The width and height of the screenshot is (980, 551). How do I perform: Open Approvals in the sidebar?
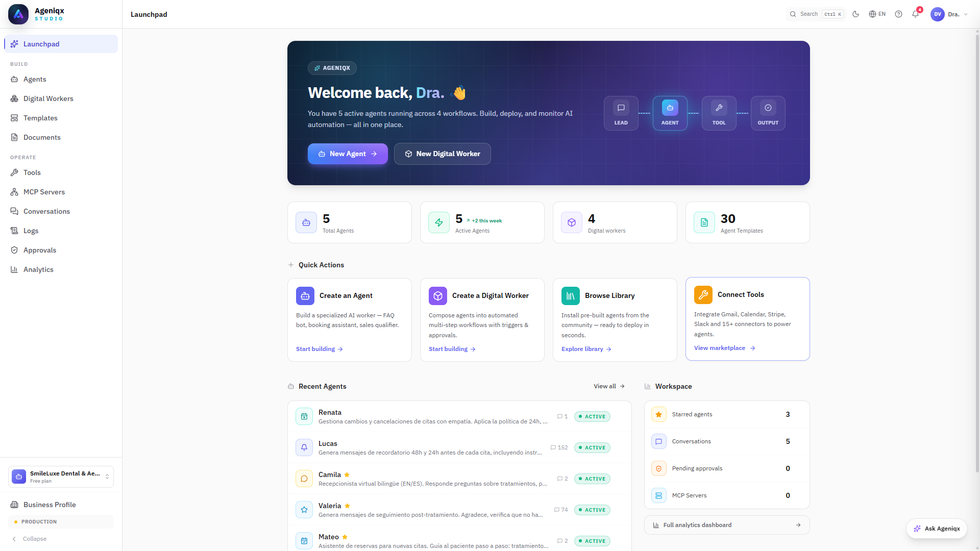tap(61, 250)
